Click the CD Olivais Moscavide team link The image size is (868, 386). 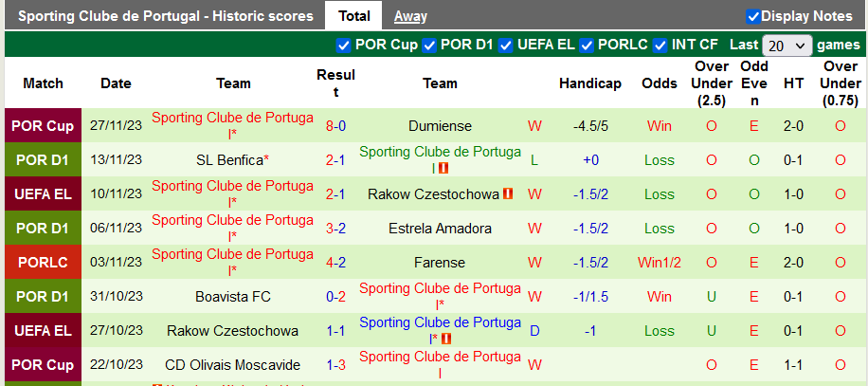[x=233, y=365]
